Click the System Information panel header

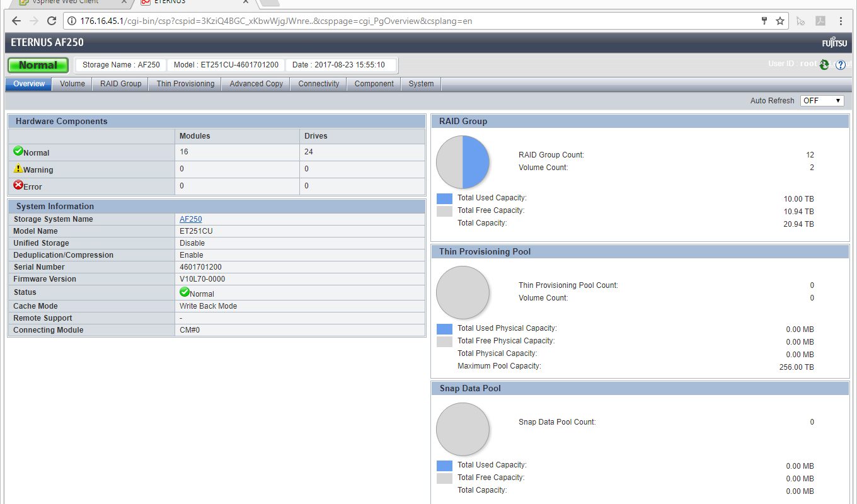tap(217, 206)
